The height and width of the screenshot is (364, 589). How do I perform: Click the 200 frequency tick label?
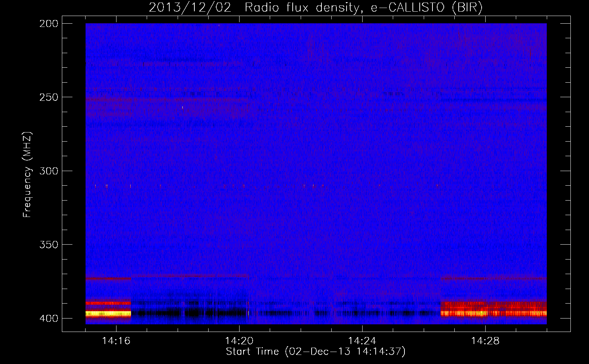coord(49,24)
